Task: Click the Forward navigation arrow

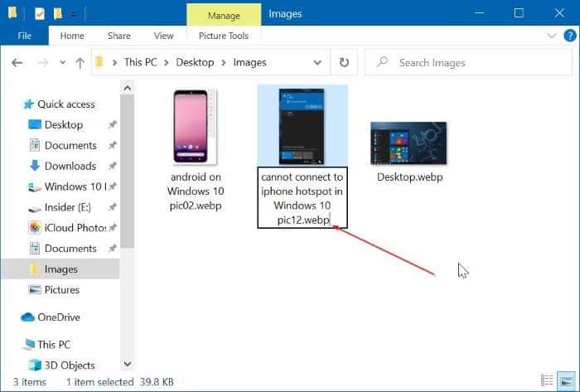Action: click(x=42, y=63)
